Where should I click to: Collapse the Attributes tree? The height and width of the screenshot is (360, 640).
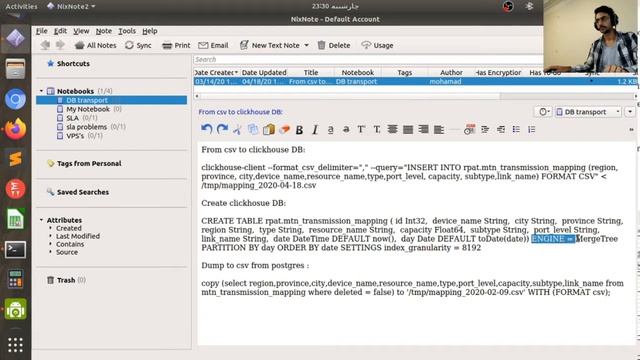41,220
